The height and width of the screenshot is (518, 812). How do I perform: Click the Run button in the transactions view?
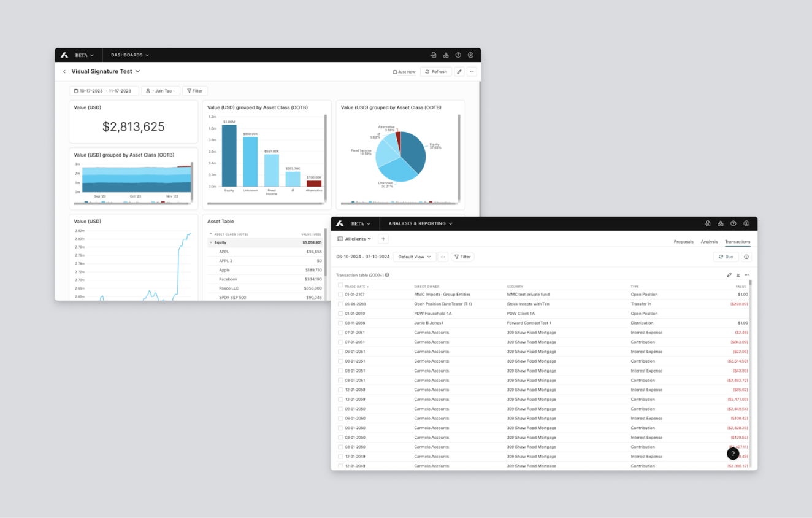[726, 257]
